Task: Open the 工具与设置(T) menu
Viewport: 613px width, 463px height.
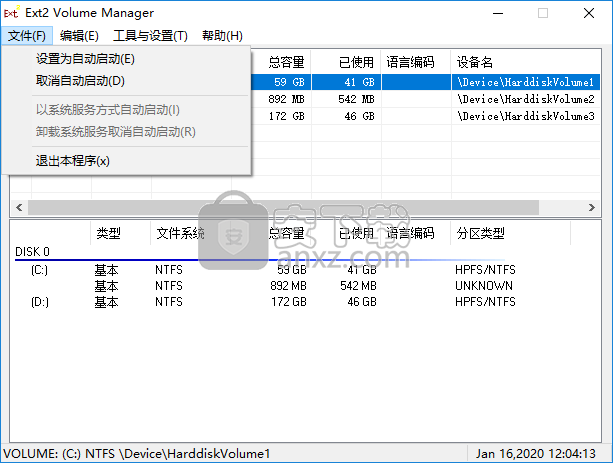Action: [x=150, y=36]
